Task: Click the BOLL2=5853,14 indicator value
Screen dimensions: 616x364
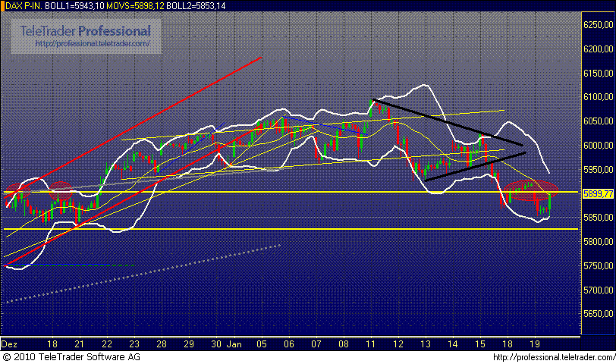Action: [x=196, y=6]
